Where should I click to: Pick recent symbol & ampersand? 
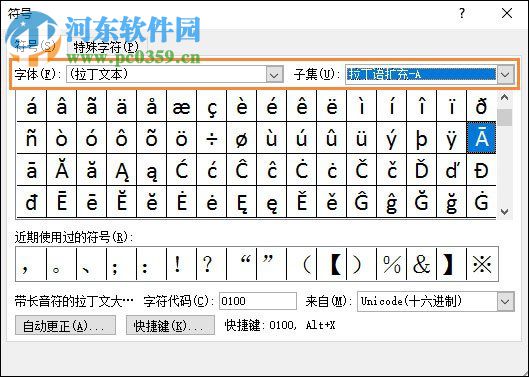421,264
